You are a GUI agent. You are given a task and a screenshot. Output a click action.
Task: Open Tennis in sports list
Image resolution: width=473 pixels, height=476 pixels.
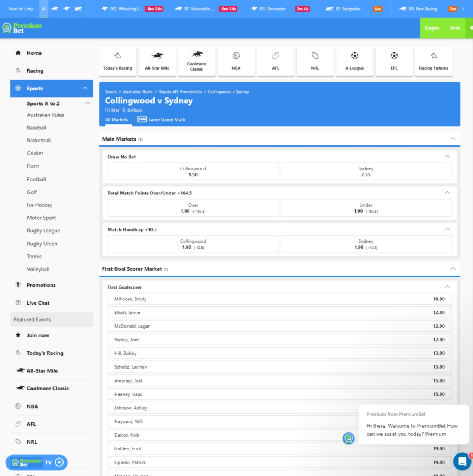pyautogui.click(x=34, y=257)
